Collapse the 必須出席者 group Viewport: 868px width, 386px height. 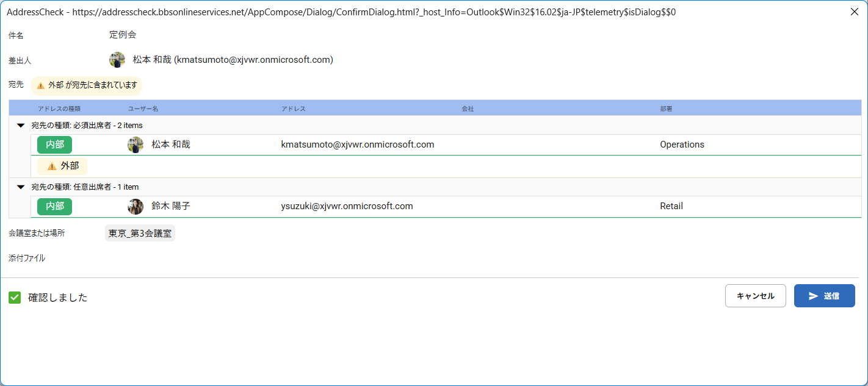tap(21, 126)
